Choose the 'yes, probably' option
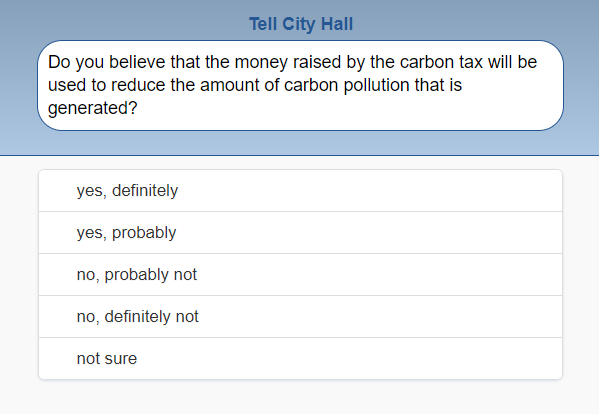 [x=300, y=233]
